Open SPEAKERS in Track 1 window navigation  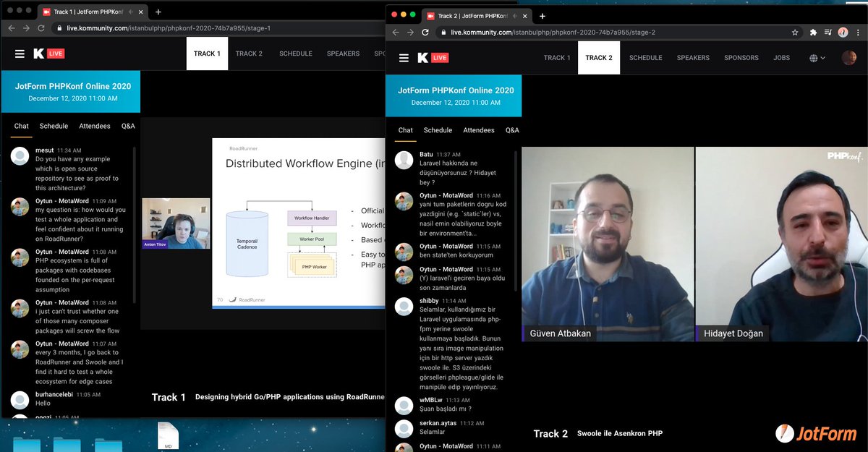tap(343, 54)
